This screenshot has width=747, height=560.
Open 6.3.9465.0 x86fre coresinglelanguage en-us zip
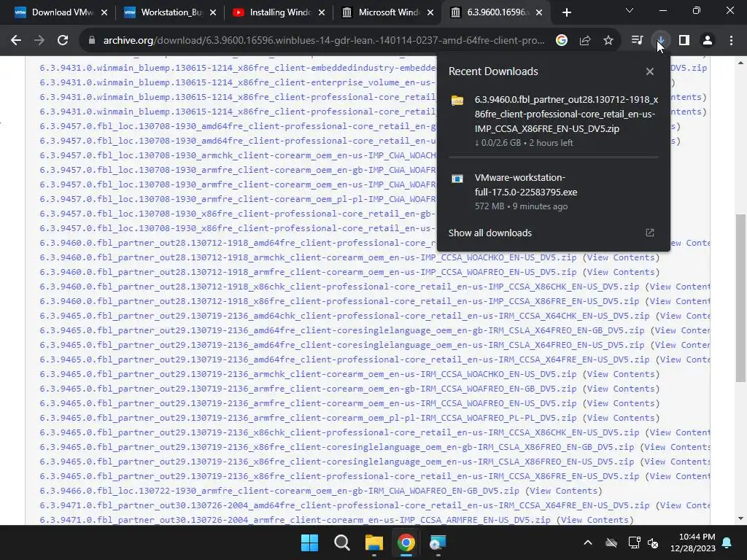point(337,462)
